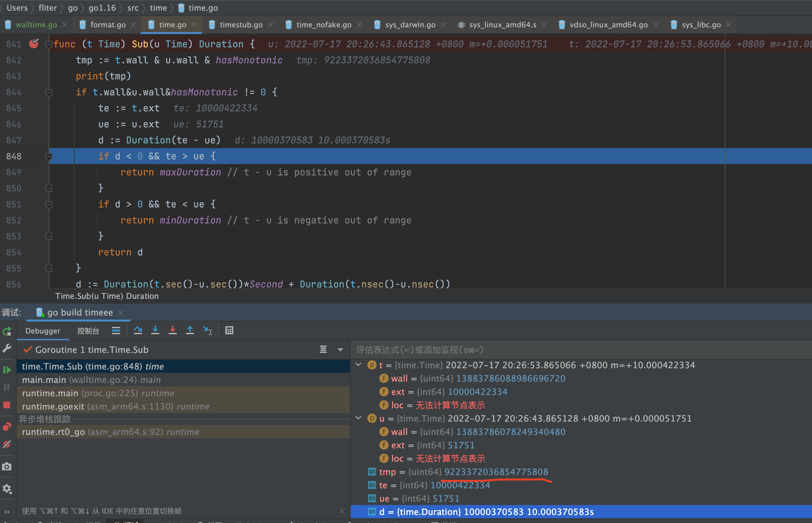Open the goroutine selector dropdown arrow
The height and width of the screenshot is (523, 812).
(340, 350)
